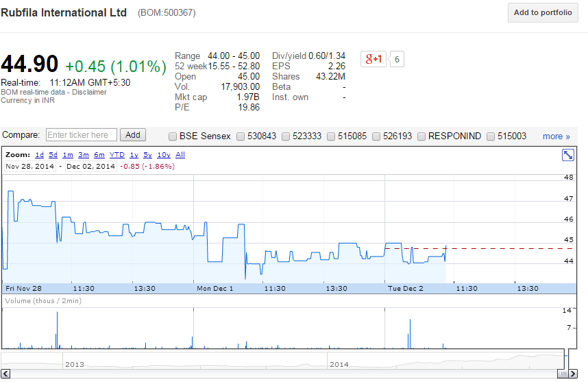Click the Rubfila International Ltd title
Image resolution: width=588 pixels, height=382 pixels.
click(x=64, y=13)
